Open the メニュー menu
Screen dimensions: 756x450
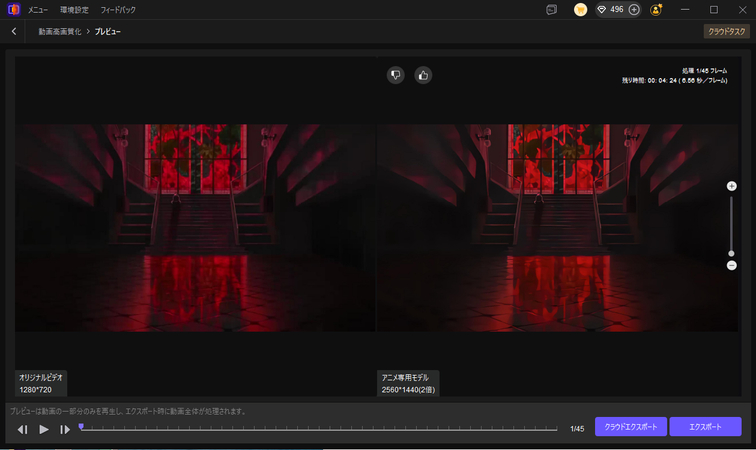(37, 9)
